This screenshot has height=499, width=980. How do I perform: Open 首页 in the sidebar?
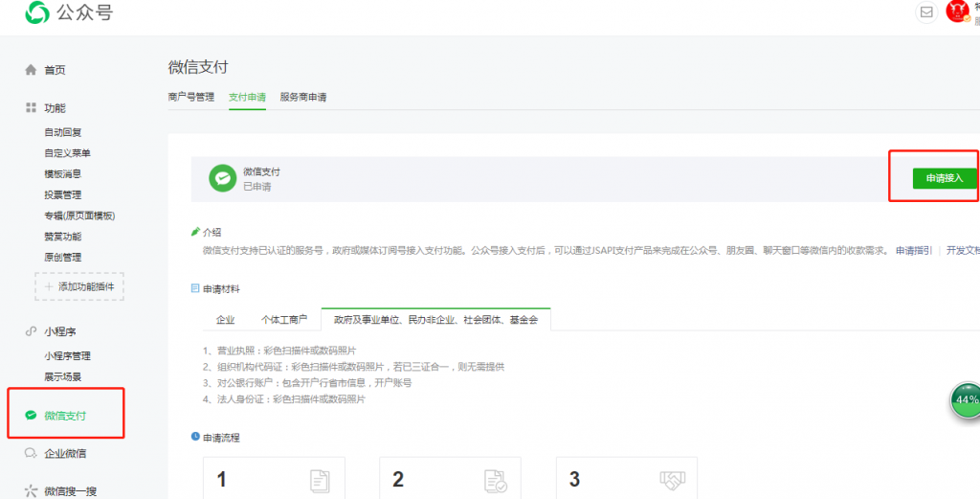click(55, 70)
